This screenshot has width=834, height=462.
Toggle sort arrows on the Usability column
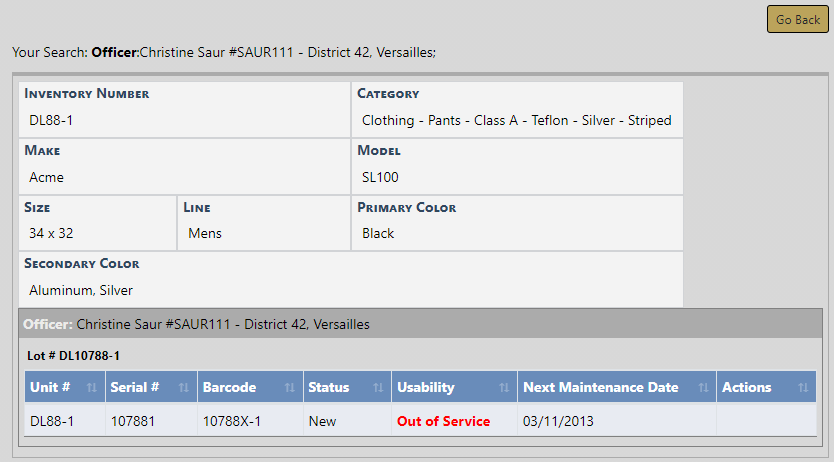tap(504, 388)
